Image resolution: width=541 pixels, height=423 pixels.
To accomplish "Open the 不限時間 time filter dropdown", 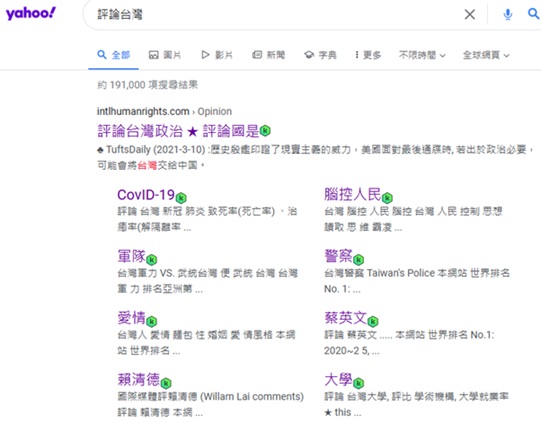I will (x=422, y=55).
